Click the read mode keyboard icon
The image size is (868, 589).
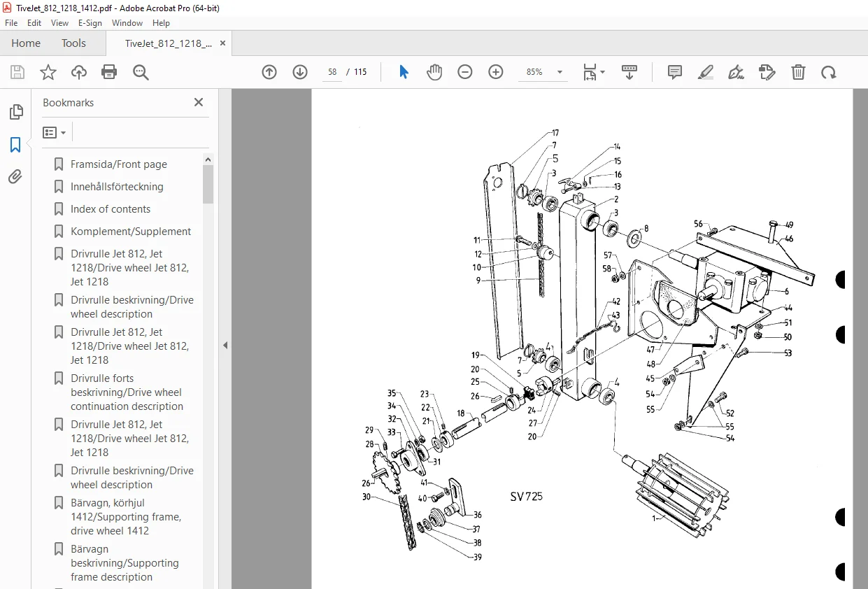[629, 72]
